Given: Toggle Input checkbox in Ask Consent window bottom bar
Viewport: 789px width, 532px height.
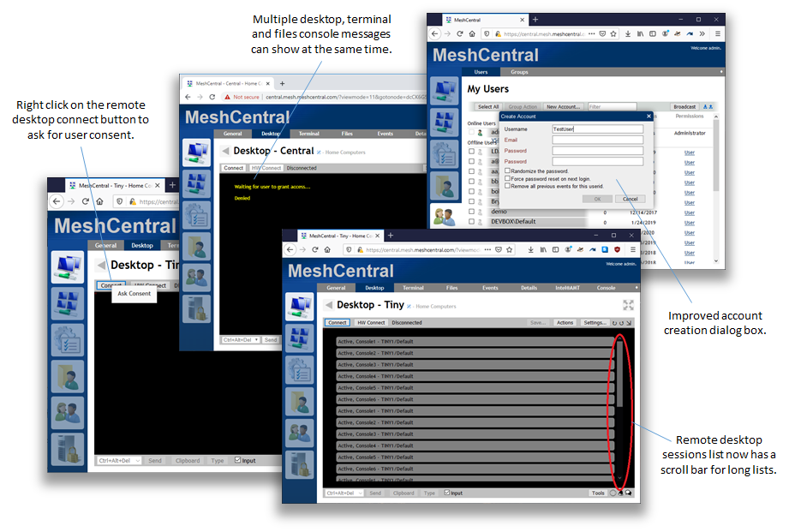Looking at the screenshot, I should (237, 460).
